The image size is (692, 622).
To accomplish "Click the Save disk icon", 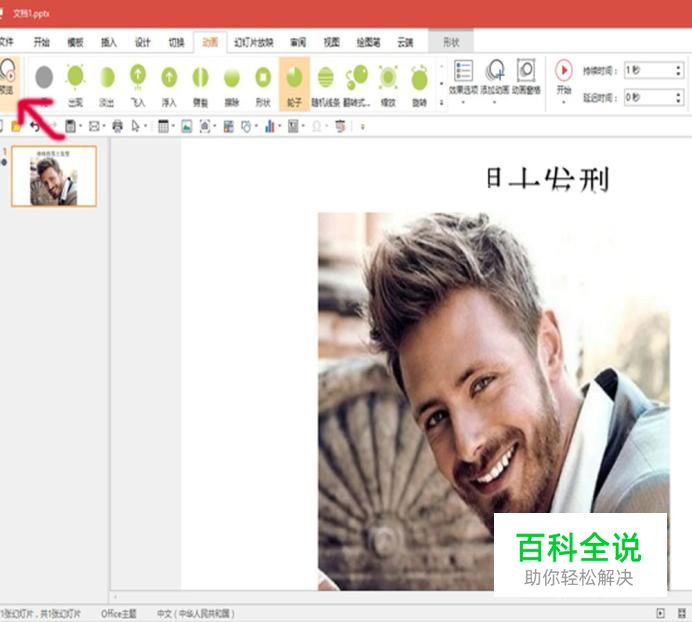I will click(70, 127).
